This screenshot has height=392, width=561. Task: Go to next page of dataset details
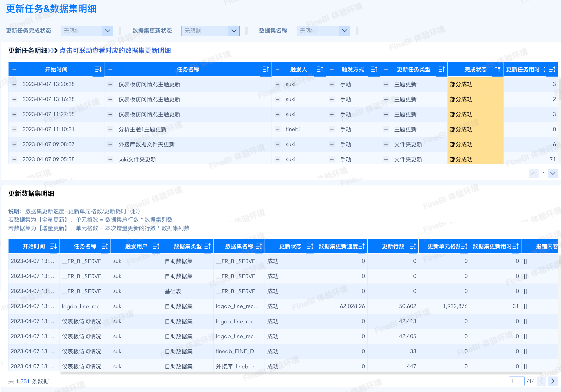click(553, 381)
